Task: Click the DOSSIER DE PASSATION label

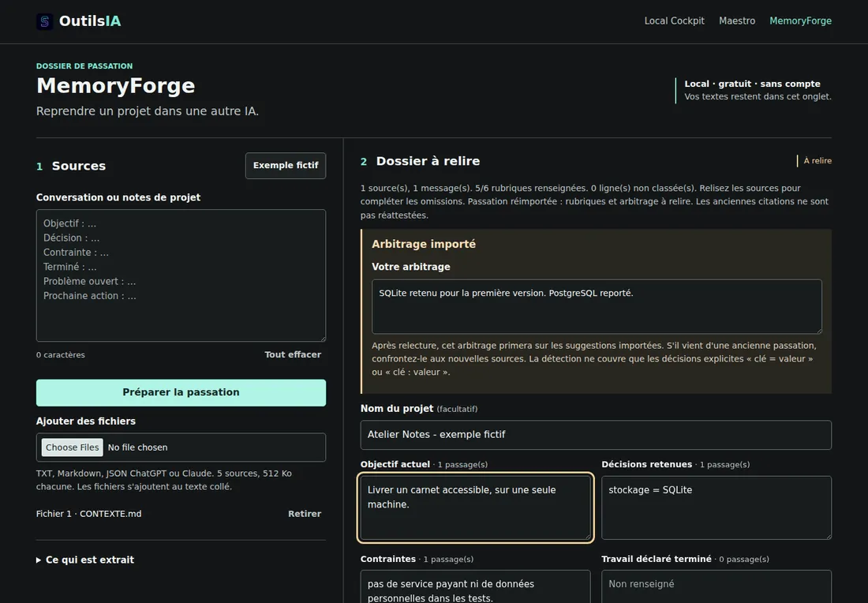Action: 84,66
